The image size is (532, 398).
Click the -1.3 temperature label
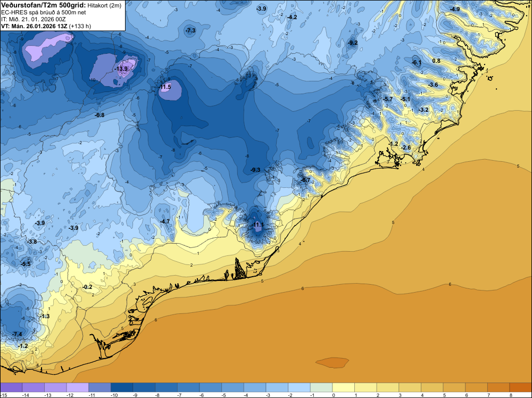point(45,316)
